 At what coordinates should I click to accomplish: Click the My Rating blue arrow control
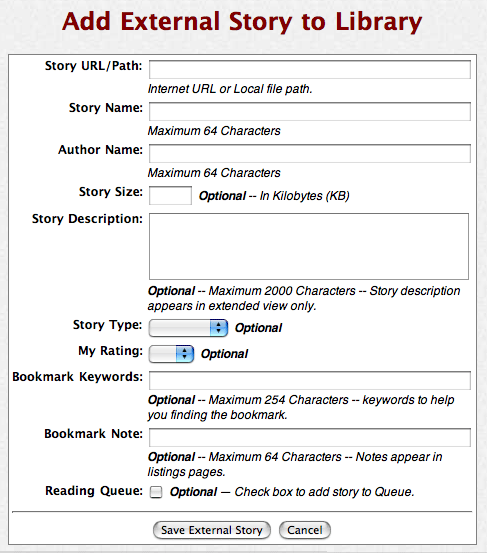pyautogui.click(x=185, y=354)
